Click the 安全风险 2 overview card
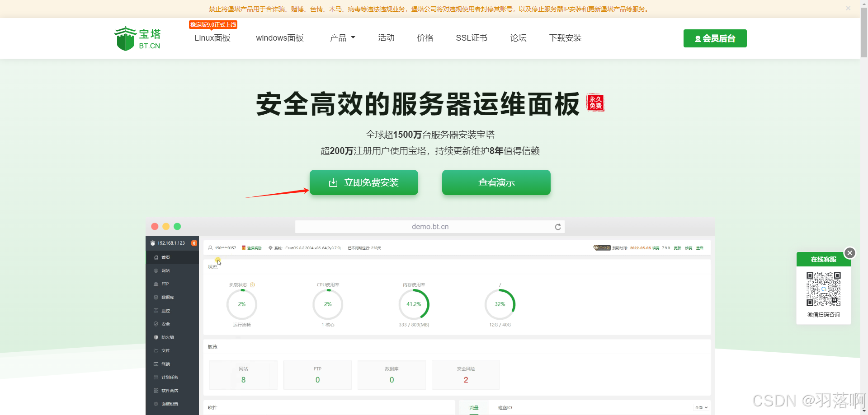This screenshot has width=868, height=415. click(x=466, y=375)
